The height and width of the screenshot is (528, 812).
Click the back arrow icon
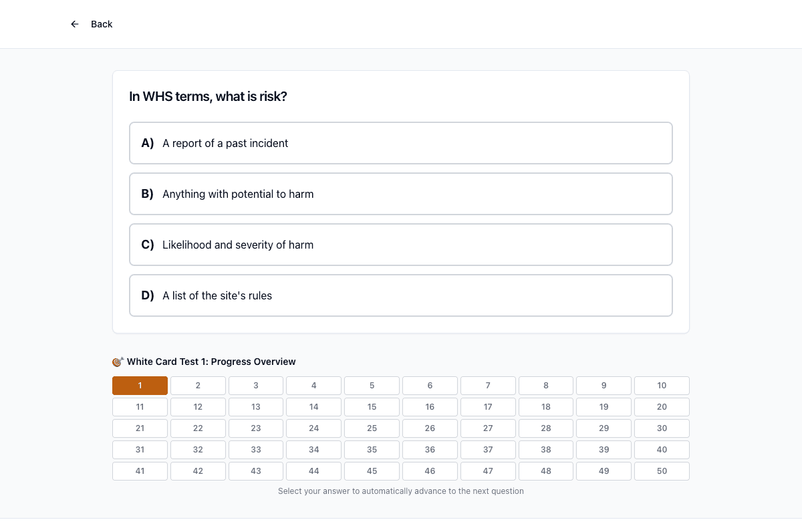75,24
